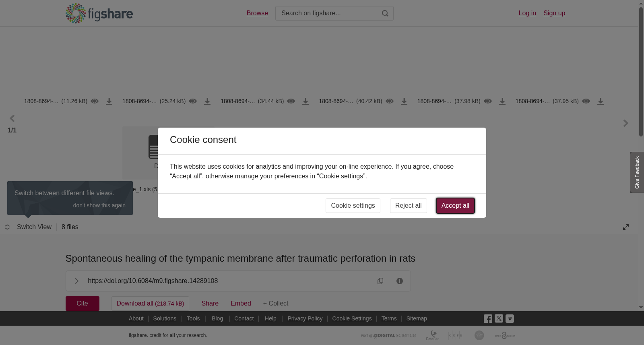Click the Accept all cookies button
The height and width of the screenshot is (345, 644).
(x=455, y=206)
